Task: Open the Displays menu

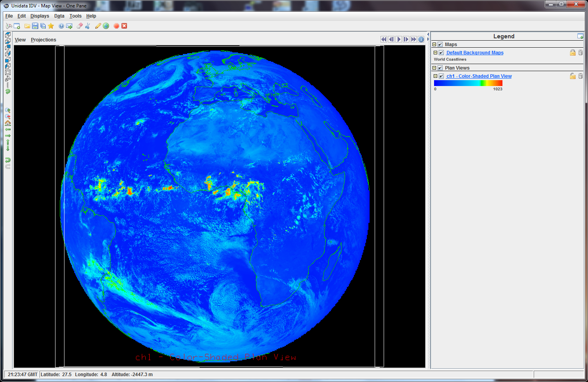Action: click(x=40, y=16)
